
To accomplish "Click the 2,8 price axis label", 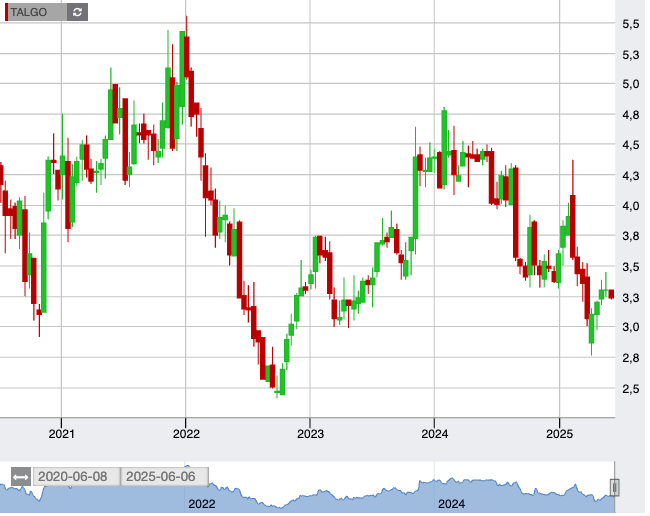I will tap(631, 358).
